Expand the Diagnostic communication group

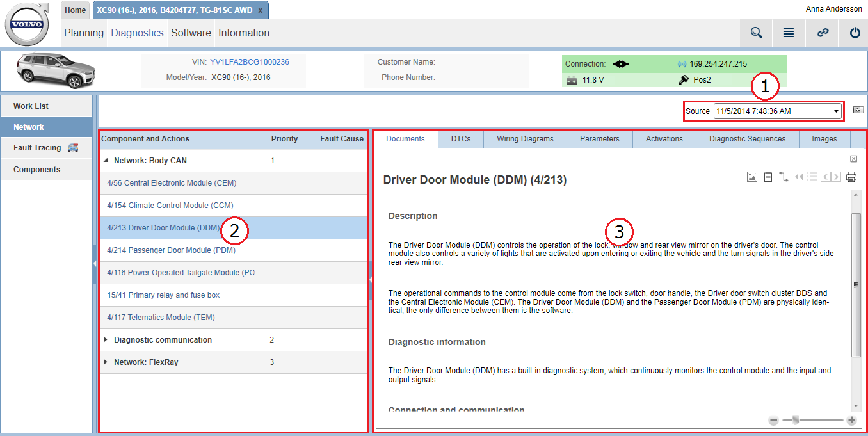[x=106, y=340]
